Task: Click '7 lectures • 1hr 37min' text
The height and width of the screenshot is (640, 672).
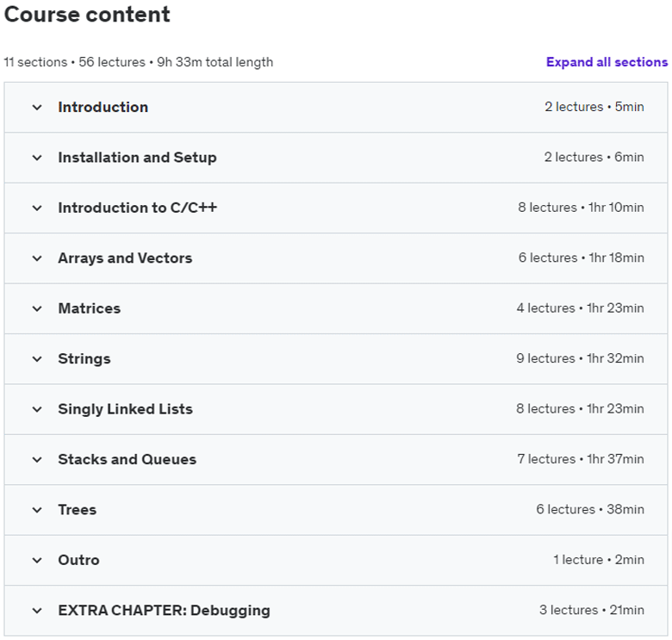Action: pyautogui.click(x=581, y=459)
